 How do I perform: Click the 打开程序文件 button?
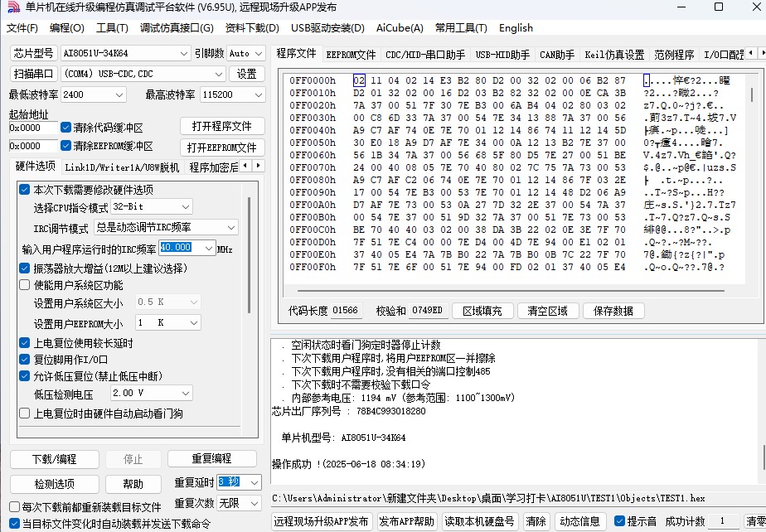tap(222, 126)
